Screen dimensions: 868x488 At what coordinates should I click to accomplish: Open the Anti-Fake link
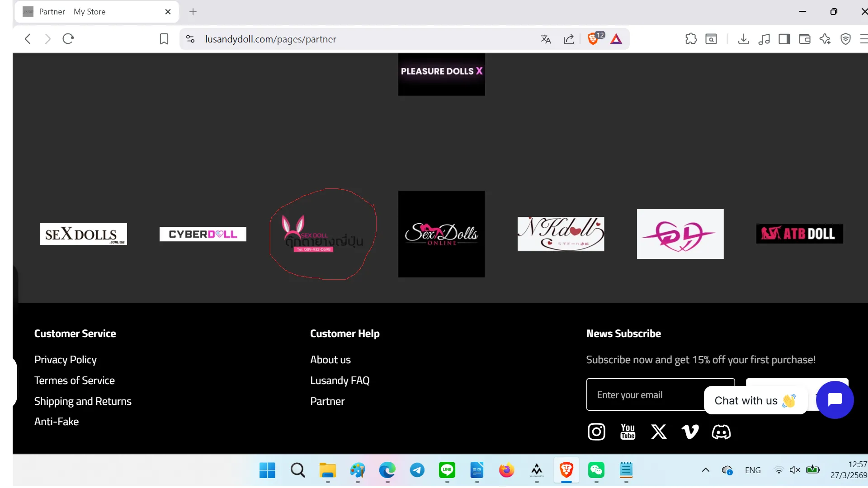pyautogui.click(x=57, y=422)
